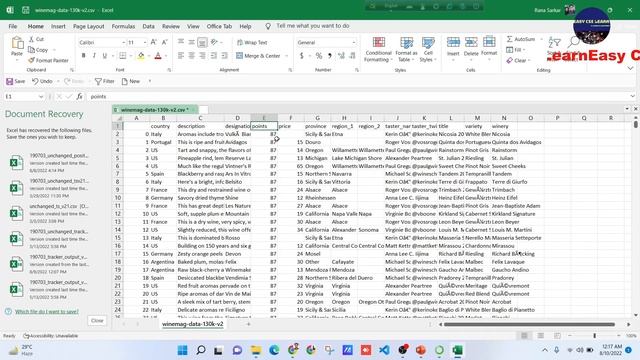Click the Cut scissors icon
Image resolution: width=640 pixels, height=360 pixels.
pos(31,39)
